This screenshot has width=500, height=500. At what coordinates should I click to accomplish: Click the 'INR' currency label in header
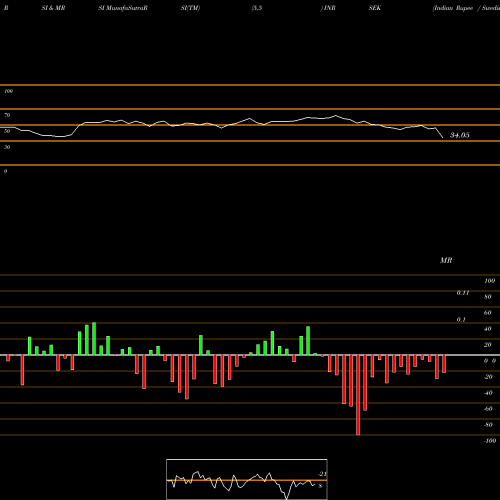click(x=329, y=8)
